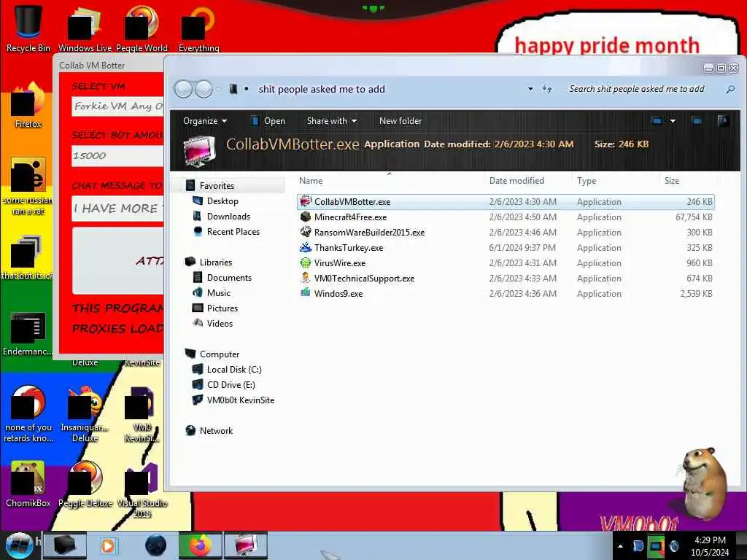Open Visual Studio 2015 desktop shortcut

[142, 489]
